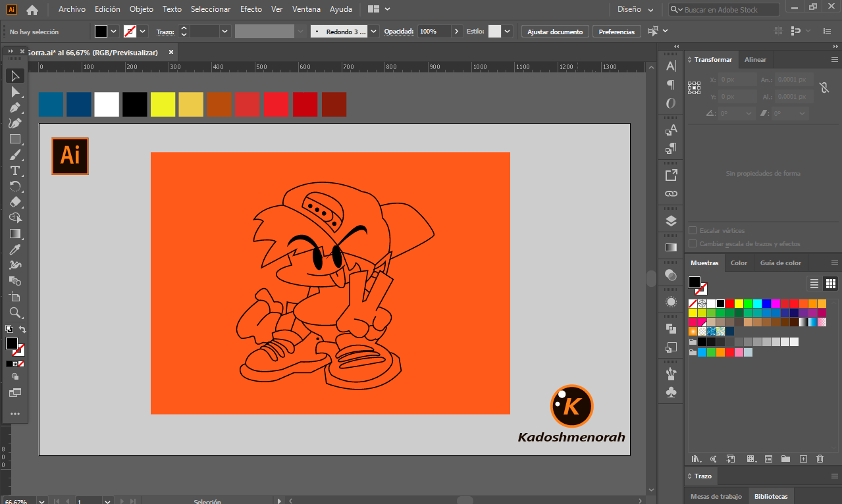Viewport: 842px width, 504px height.
Task: Select the Direct Selection tool
Action: point(15,91)
